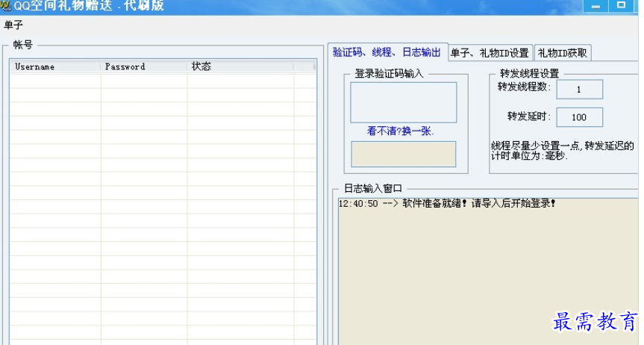Click the 转发线程设置 group label

[529, 74]
